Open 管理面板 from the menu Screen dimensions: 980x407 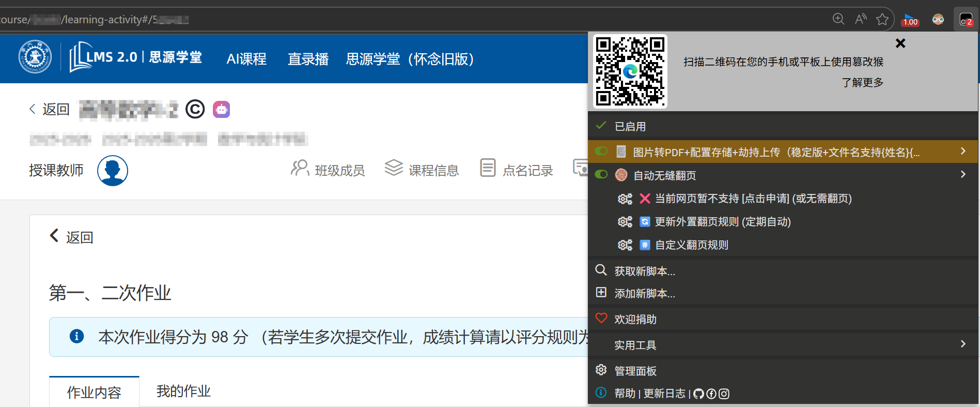click(x=635, y=371)
